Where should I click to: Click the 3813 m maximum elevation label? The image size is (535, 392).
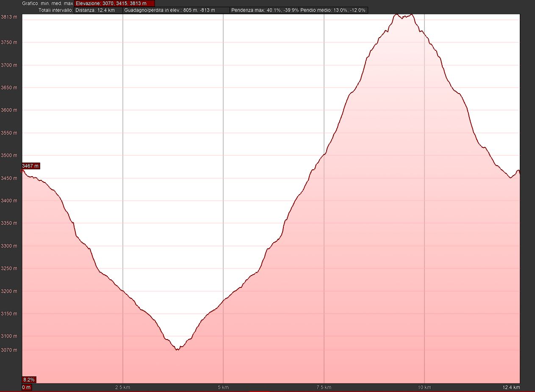click(x=9, y=17)
